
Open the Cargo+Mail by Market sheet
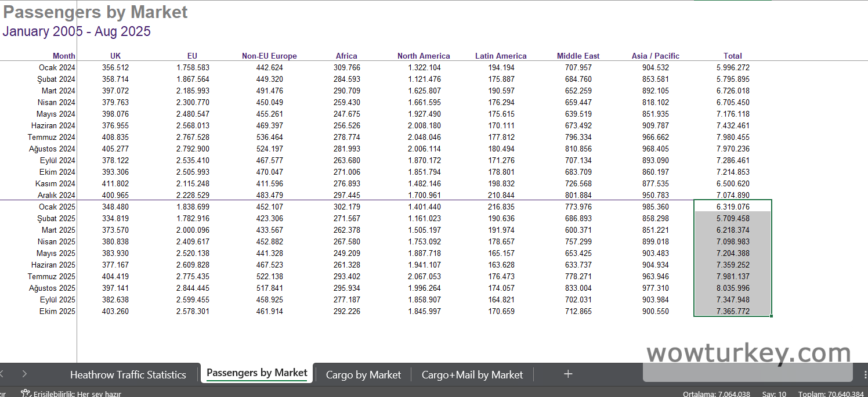point(472,375)
